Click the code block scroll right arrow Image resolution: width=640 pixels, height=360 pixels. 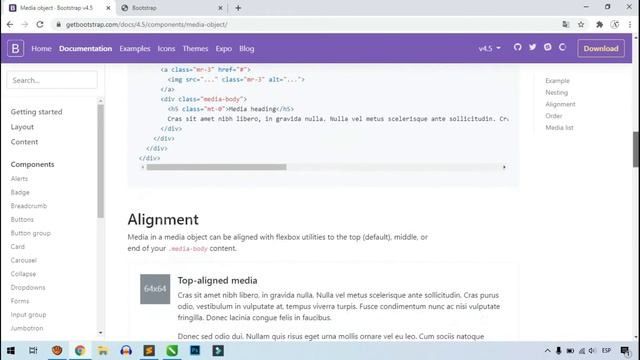pyautogui.click(x=504, y=167)
